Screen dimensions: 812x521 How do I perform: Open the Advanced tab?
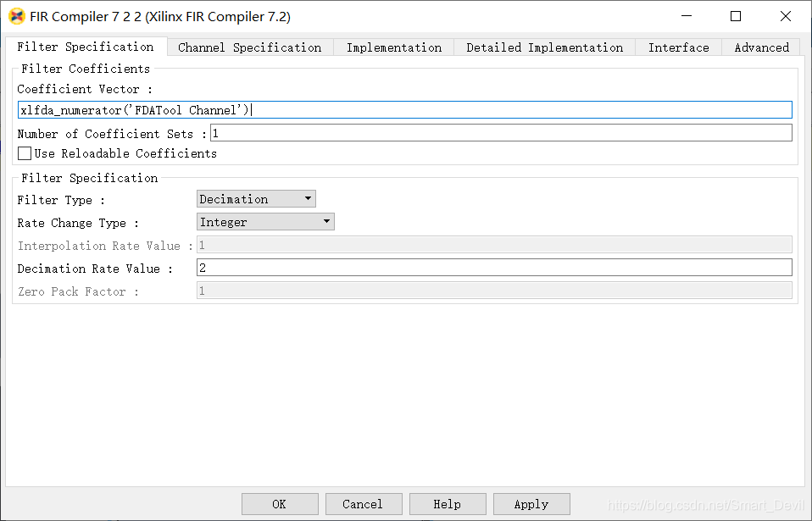[761, 47]
